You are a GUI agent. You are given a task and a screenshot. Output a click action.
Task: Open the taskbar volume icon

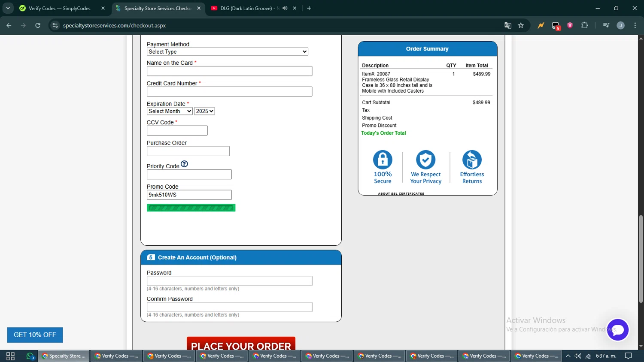[x=578, y=356]
